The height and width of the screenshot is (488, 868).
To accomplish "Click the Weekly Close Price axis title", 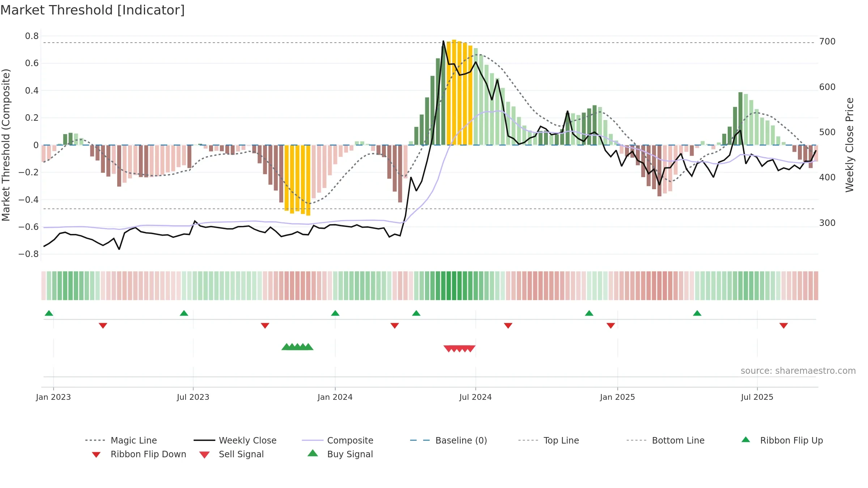I will tap(850, 145).
